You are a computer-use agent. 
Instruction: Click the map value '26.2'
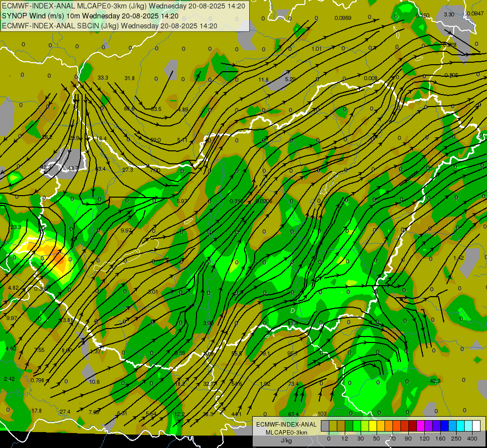47,137
